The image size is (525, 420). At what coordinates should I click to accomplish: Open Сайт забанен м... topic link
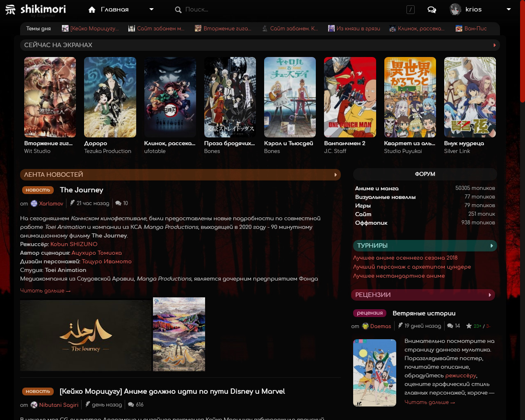pos(161,28)
